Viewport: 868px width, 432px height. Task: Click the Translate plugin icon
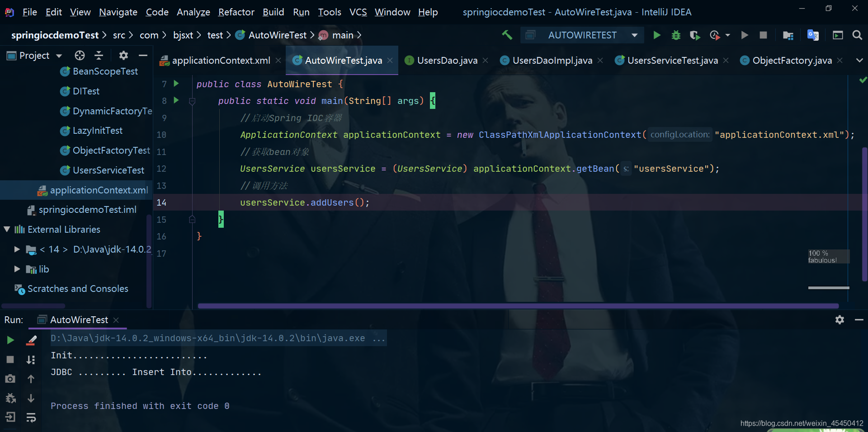(813, 35)
